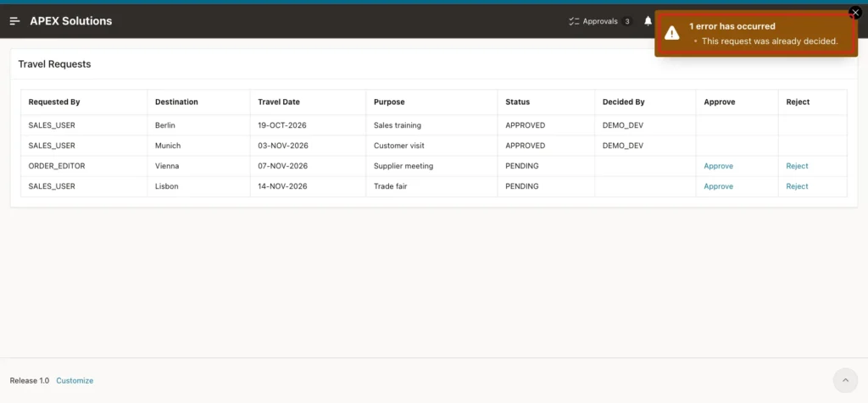Click the Travel Date column header

pos(279,102)
